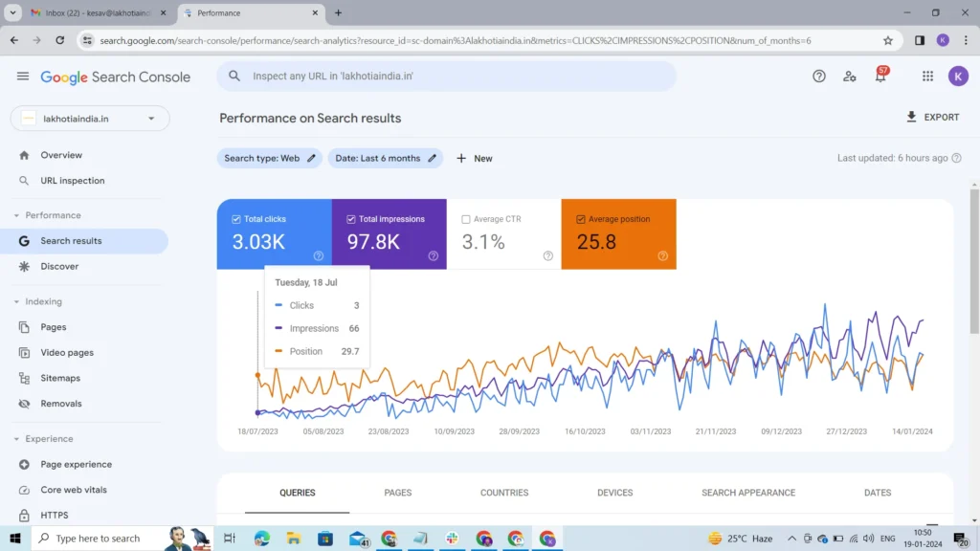This screenshot has height=551, width=980.
Task: Click the notifications bell icon
Action: point(880,77)
